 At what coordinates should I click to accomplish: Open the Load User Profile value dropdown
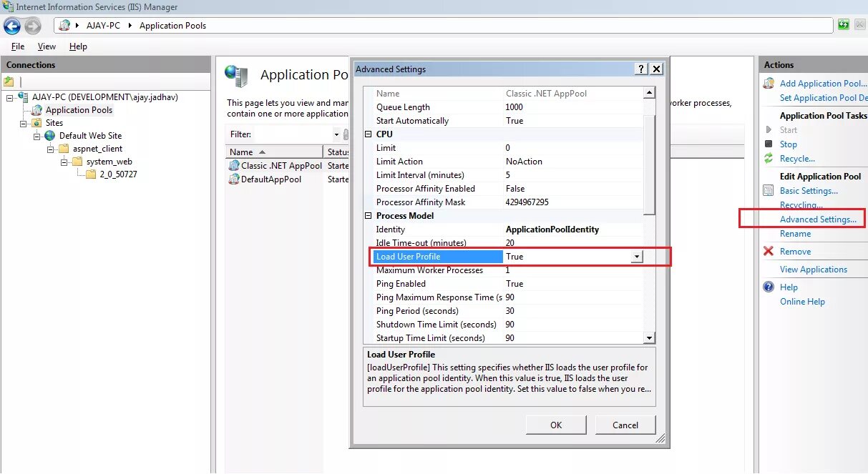(x=636, y=257)
